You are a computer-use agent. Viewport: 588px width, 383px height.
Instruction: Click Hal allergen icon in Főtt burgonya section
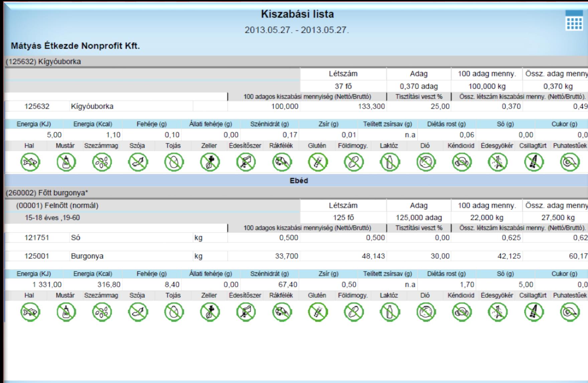(x=30, y=312)
